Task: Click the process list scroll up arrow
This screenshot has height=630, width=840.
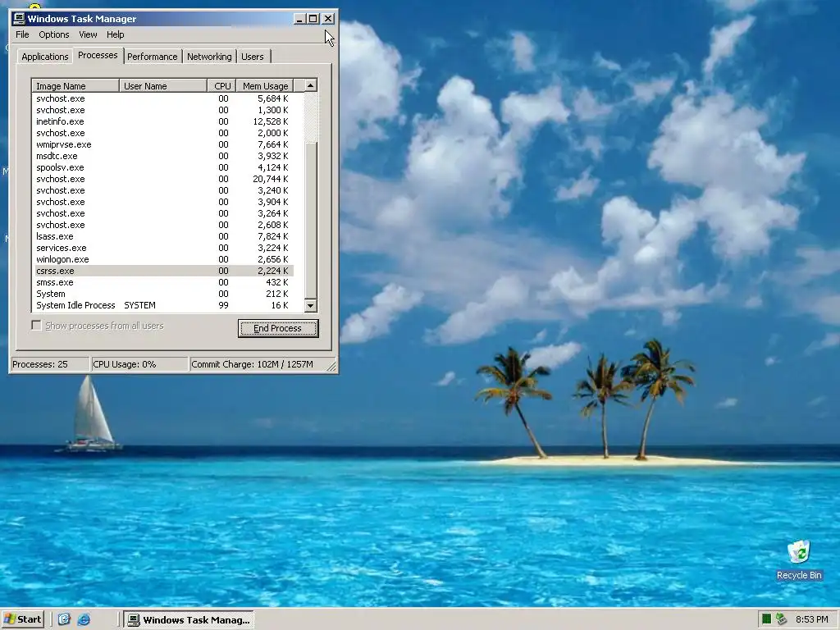Action: 311,85
